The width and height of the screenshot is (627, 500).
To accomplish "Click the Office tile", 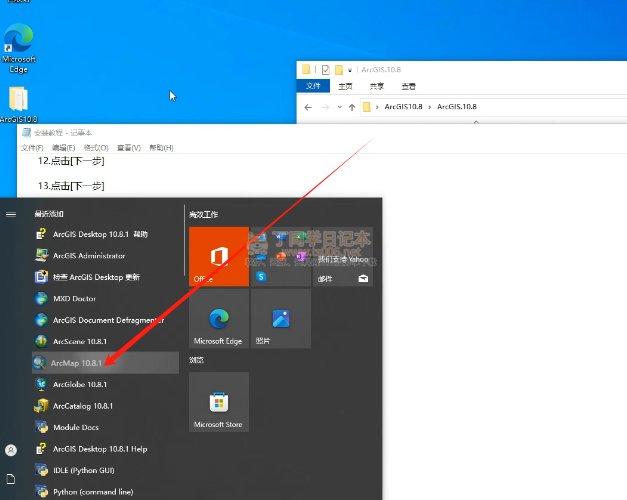I will click(218, 256).
